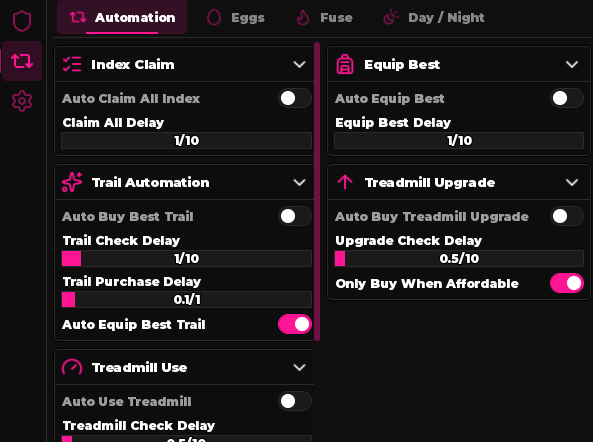Click the Index Claim checklist icon
593x442 pixels.
72,64
